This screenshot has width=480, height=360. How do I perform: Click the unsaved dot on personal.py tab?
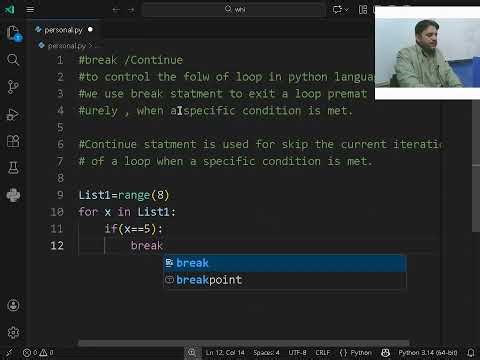90,29
